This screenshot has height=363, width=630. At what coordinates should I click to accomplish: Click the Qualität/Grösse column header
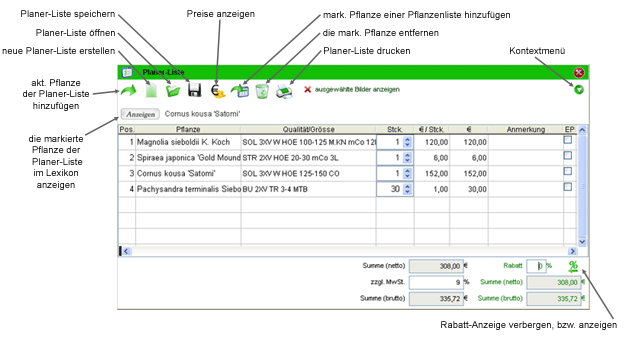(x=309, y=129)
